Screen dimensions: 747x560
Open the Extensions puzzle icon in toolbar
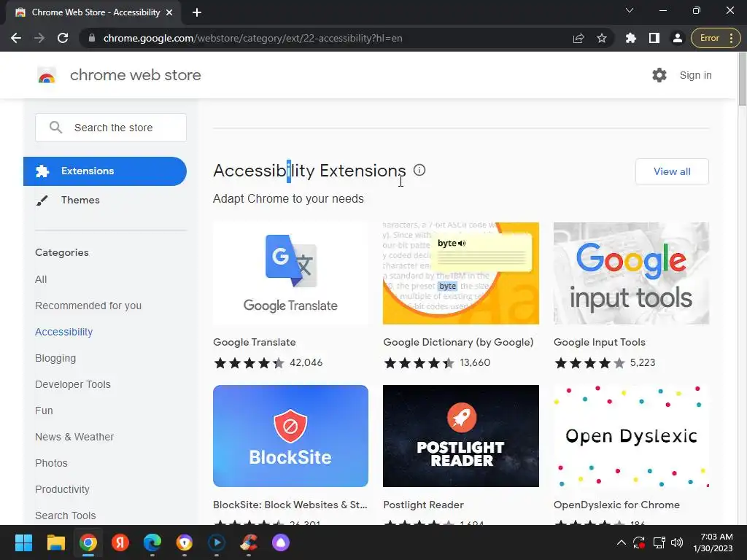pyautogui.click(x=631, y=38)
